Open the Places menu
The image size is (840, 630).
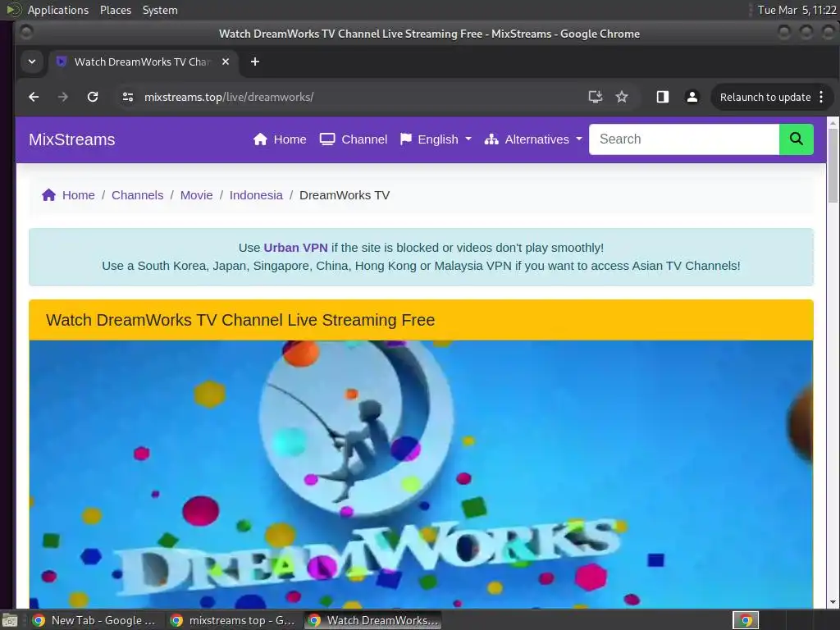115,10
